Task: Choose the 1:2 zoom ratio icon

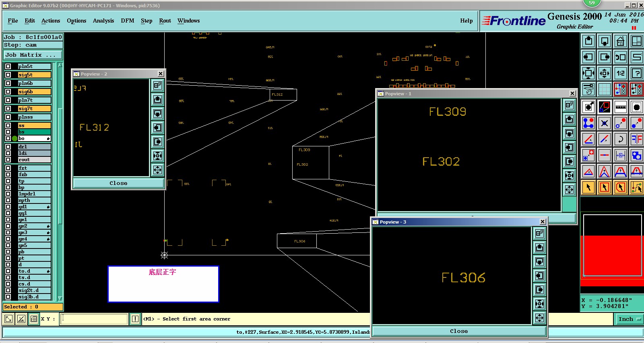Action: point(621,73)
